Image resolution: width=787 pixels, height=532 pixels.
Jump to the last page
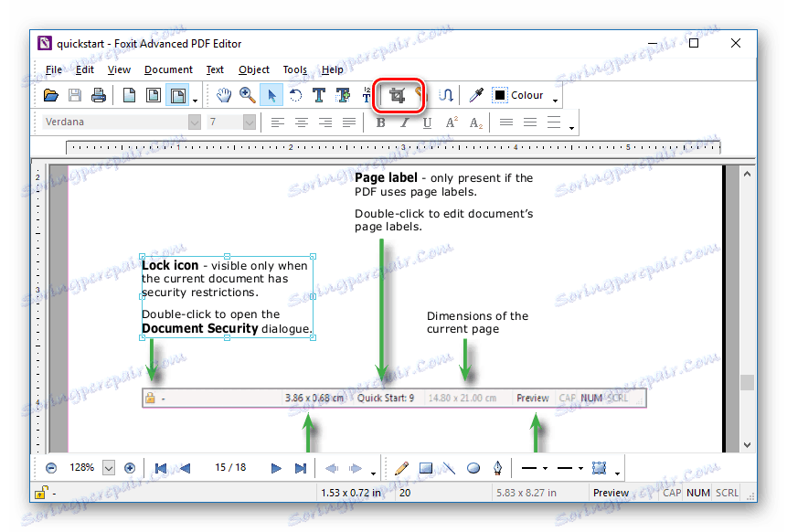pyautogui.click(x=300, y=468)
